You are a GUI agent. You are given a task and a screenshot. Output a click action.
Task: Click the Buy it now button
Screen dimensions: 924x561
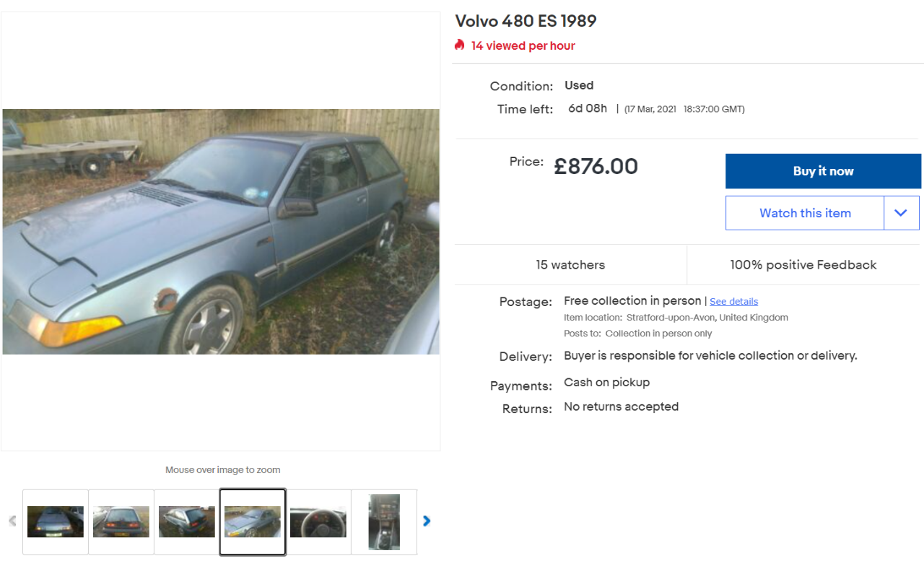[x=823, y=171]
